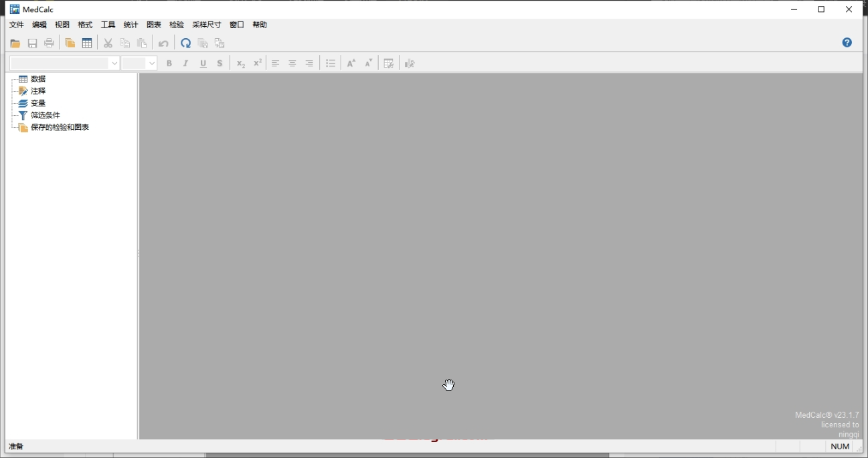
Task: Maximize the MedCalc window
Action: click(821, 9)
